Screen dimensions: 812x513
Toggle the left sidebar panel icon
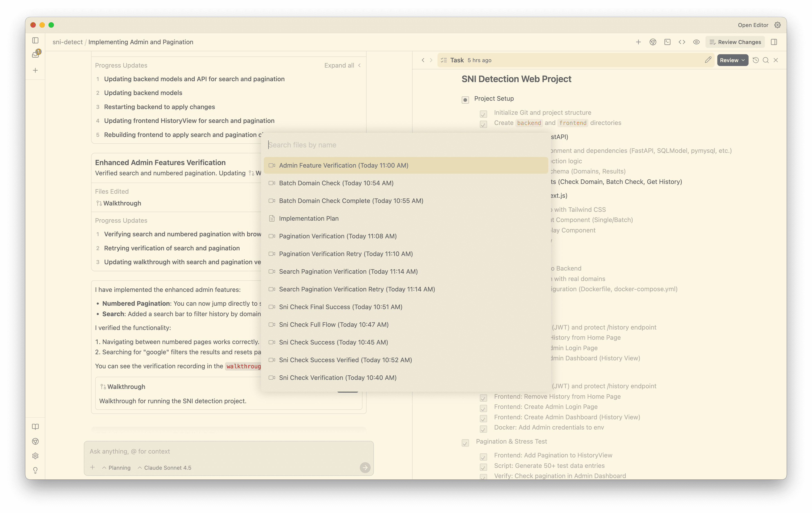tap(35, 41)
